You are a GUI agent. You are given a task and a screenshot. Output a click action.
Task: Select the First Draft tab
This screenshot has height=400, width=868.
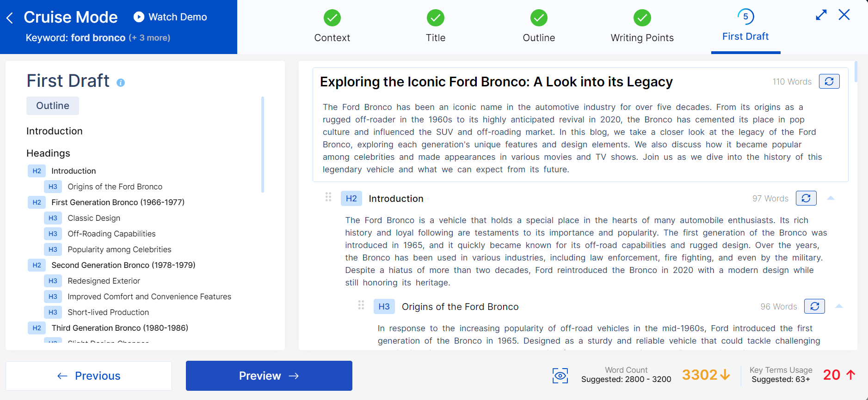click(x=745, y=36)
